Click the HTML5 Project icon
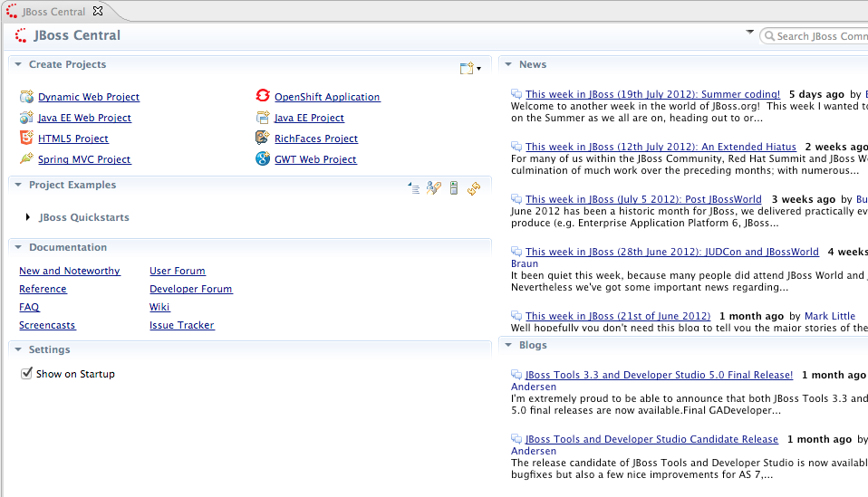The height and width of the screenshot is (497, 868). [x=26, y=138]
